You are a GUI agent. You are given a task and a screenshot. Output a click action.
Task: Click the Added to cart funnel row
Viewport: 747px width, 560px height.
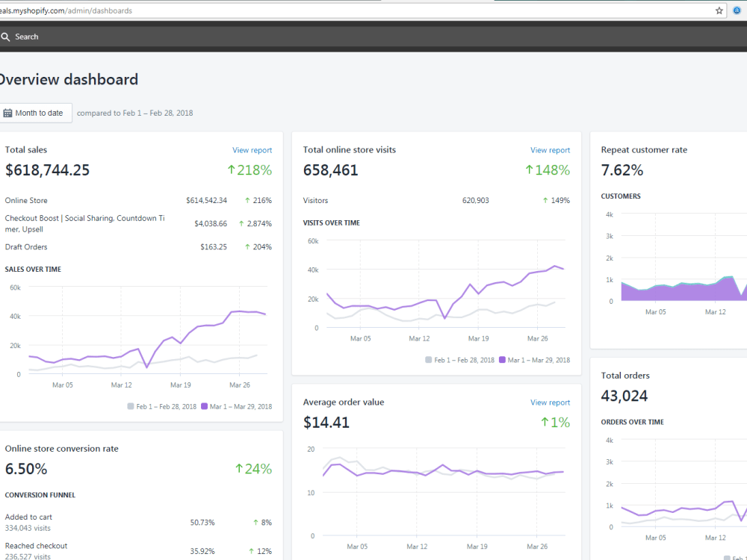click(x=138, y=523)
